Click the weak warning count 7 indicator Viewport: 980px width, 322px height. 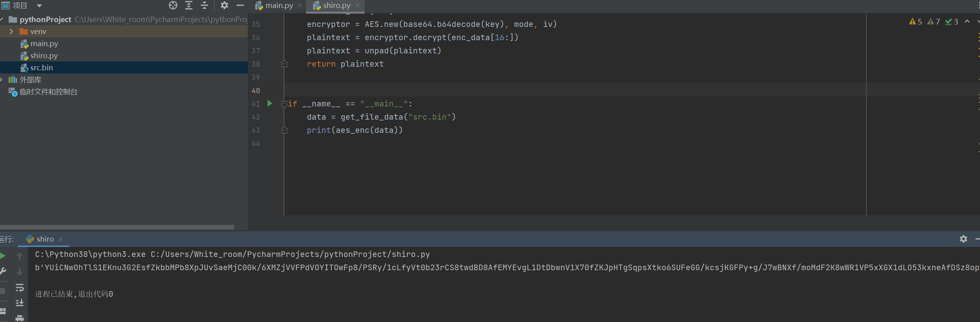tap(934, 22)
